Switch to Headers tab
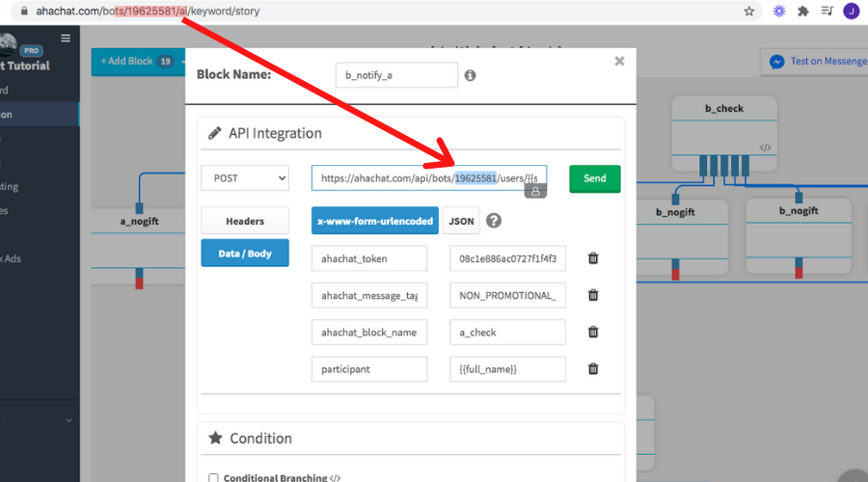Screen dimensions: 868x482 [245, 221]
